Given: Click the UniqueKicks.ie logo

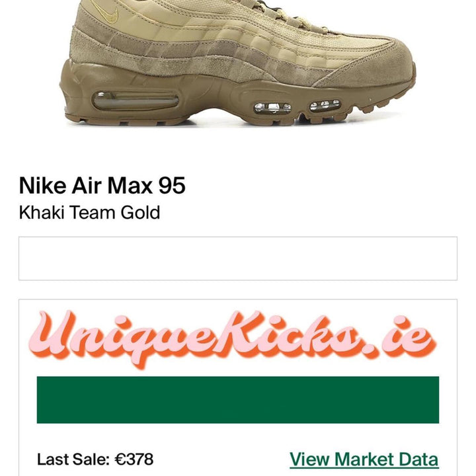Looking at the screenshot, I should pos(233,338).
